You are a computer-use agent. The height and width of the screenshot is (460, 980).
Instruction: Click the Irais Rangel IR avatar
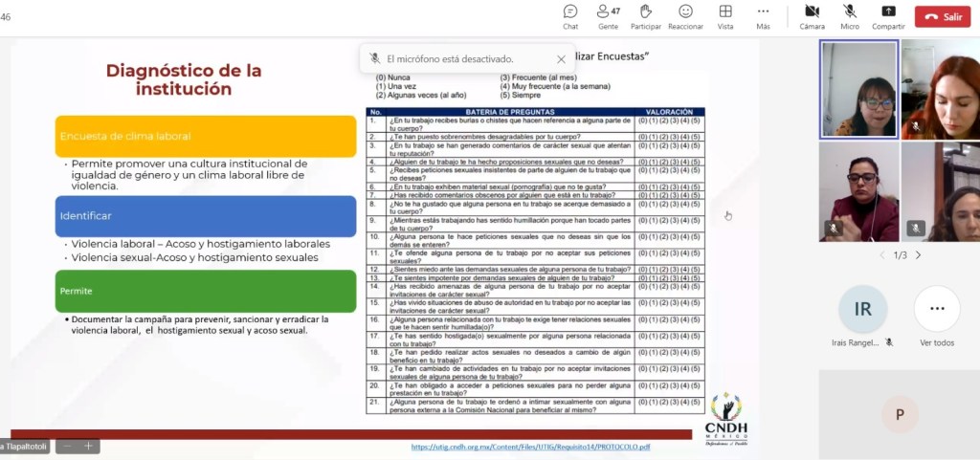point(862,310)
